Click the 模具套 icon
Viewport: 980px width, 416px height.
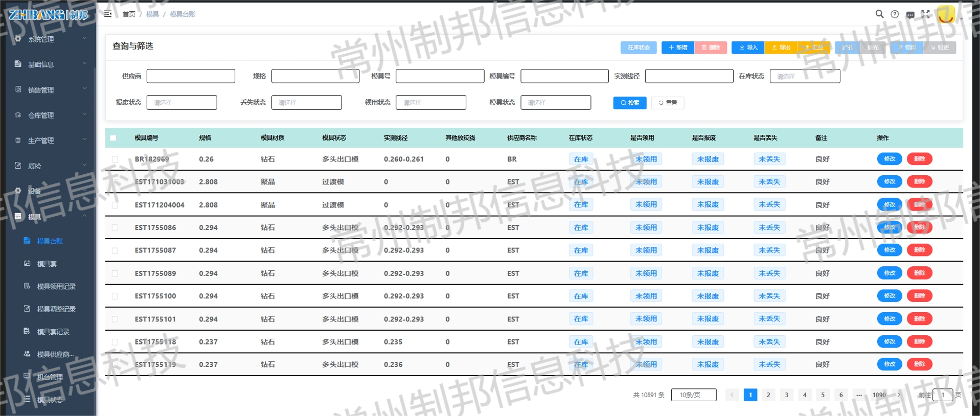27,263
